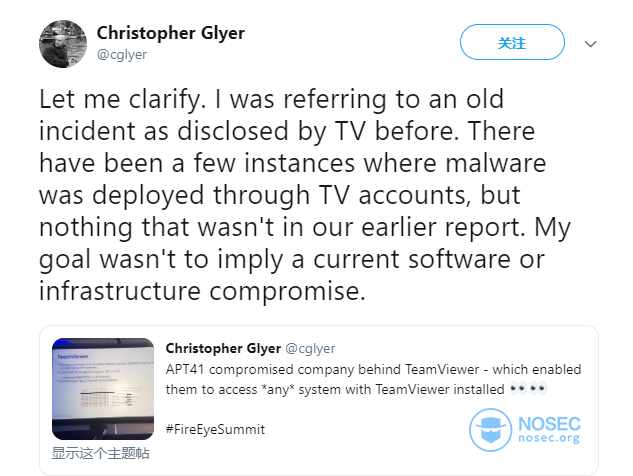Visit the @cglyer handle under the header name
The width and height of the screenshot is (633, 476).
122,55
